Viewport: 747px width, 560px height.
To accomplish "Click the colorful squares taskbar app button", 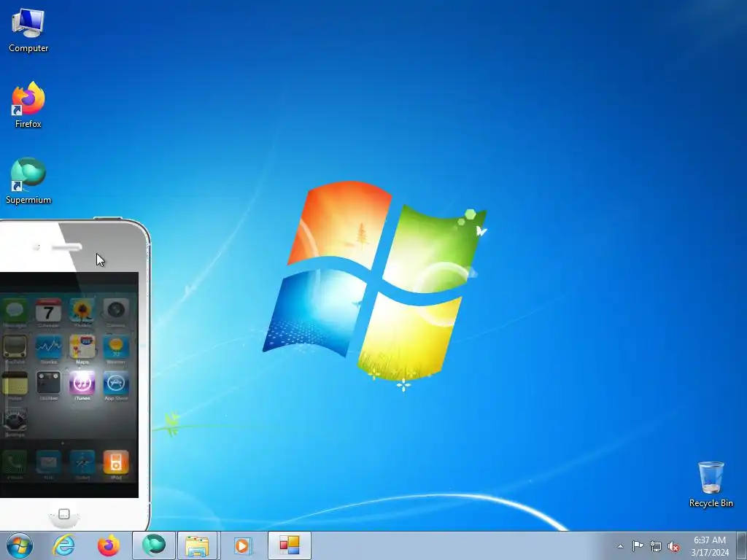I will [289, 545].
